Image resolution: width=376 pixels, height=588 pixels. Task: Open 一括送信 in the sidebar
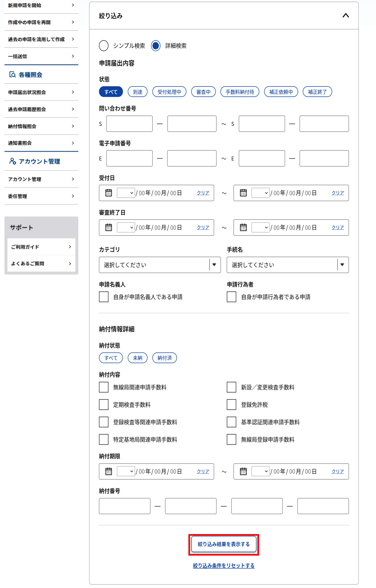tap(41, 56)
